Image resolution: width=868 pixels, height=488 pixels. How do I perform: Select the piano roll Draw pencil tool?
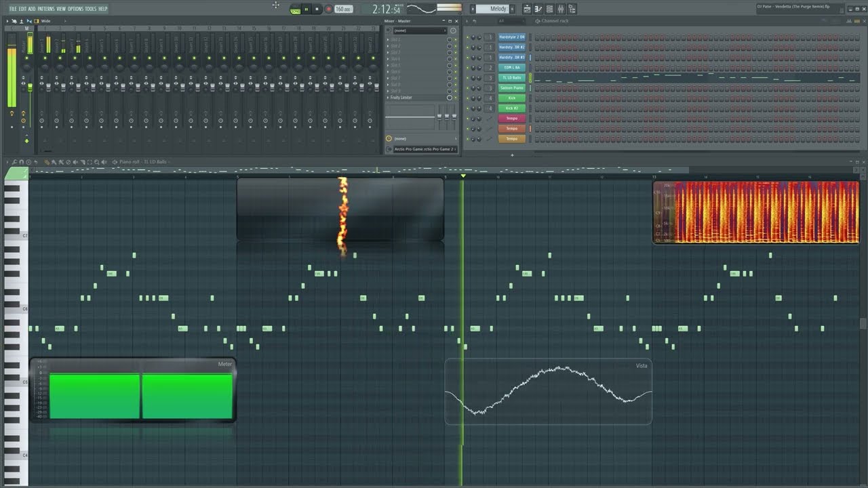click(x=47, y=162)
